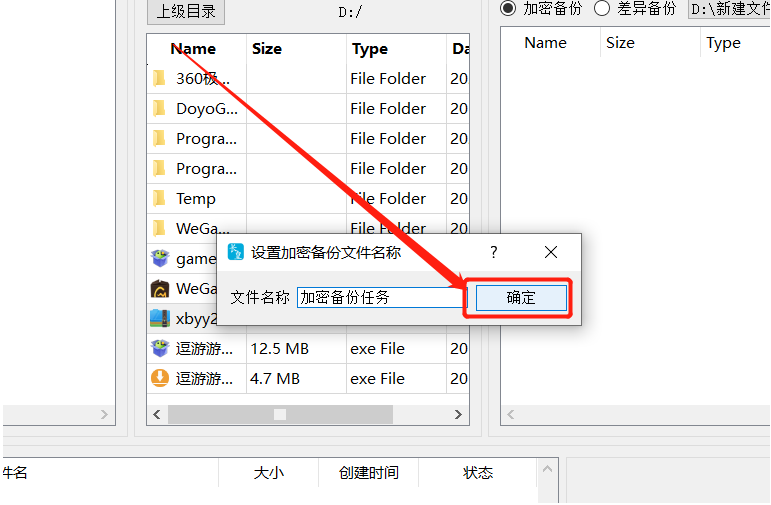Viewport: 771px width, 505px height.
Task: Click the 创建时间 column header
Action: pyautogui.click(x=368, y=473)
